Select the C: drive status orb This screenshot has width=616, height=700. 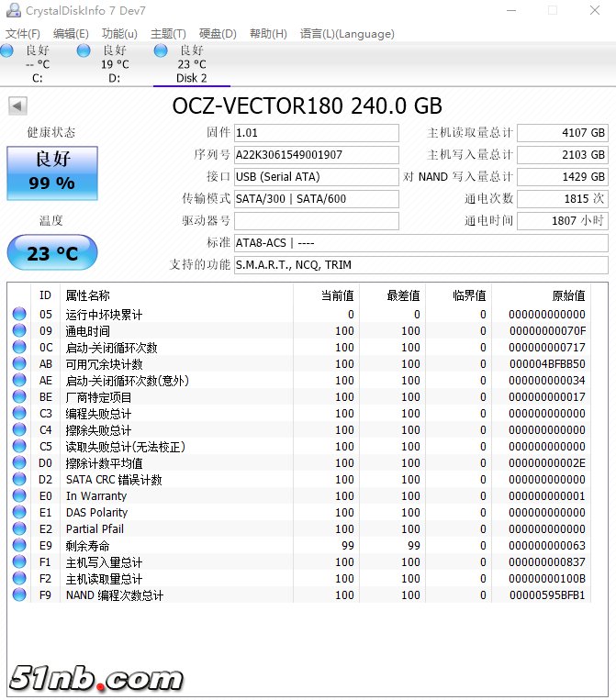click(x=7, y=50)
